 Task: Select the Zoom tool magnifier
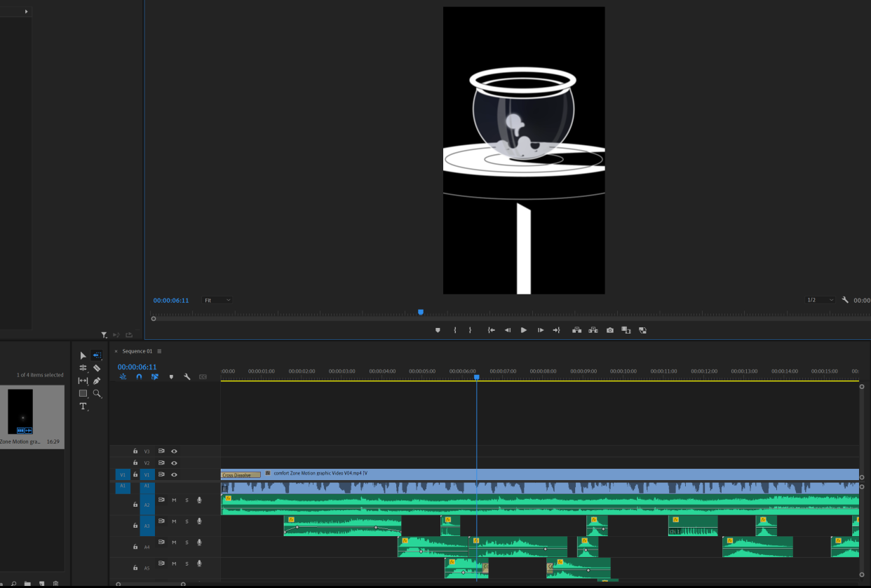pos(97,394)
